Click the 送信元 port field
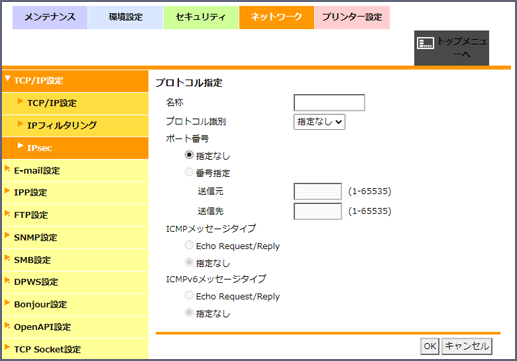Image resolution: width=517 pixels, height=361 pixels. click(x=317, y=191)
